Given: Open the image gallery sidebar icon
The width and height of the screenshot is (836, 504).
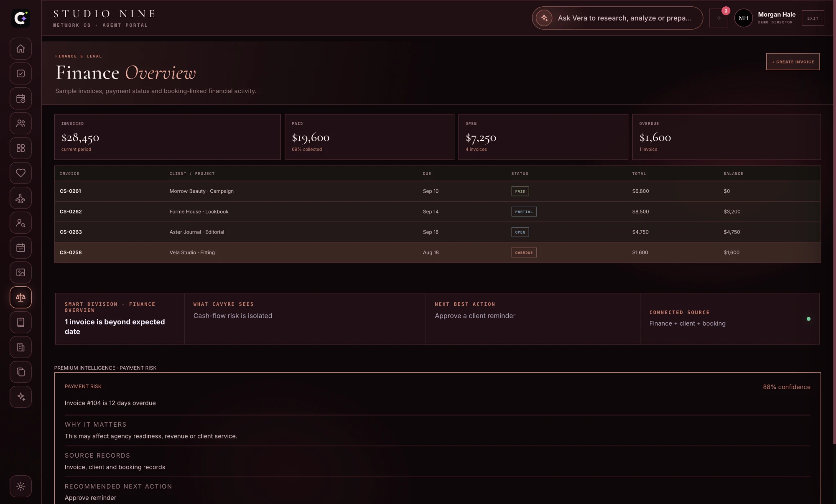Looking at the screenshot, I should point(20,272).
